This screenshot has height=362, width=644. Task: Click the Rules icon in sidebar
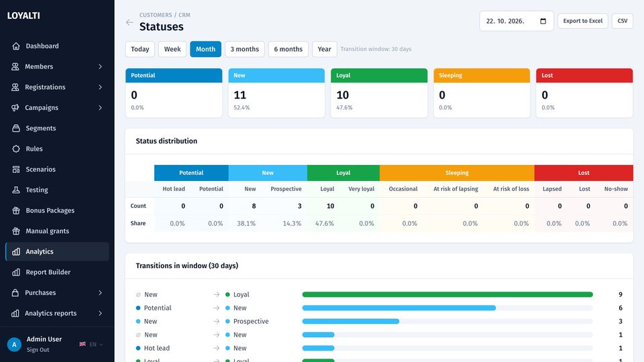click(x=16, y=149)
